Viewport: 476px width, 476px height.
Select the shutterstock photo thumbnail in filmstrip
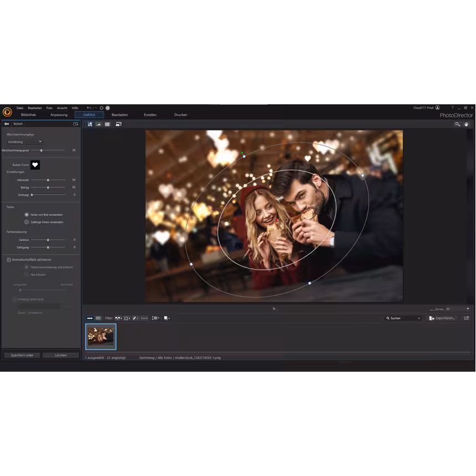pyautogui.click(x=100, y=336)
